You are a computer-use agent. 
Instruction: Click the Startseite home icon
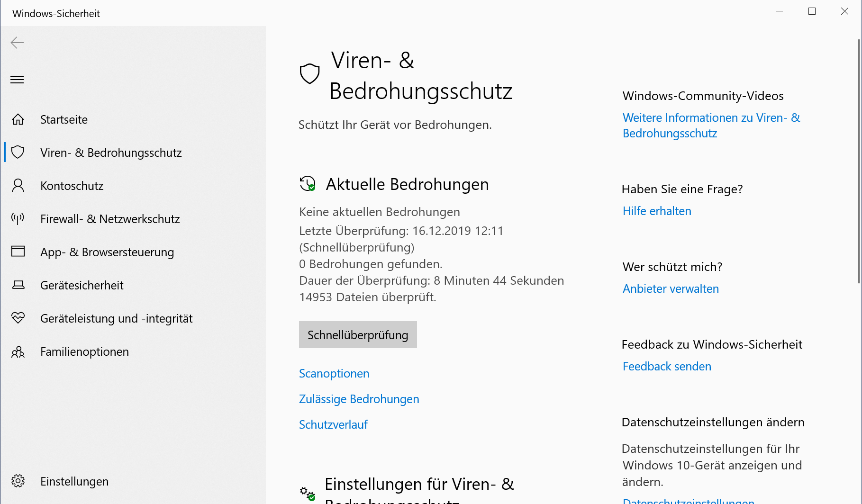(18, 119)
